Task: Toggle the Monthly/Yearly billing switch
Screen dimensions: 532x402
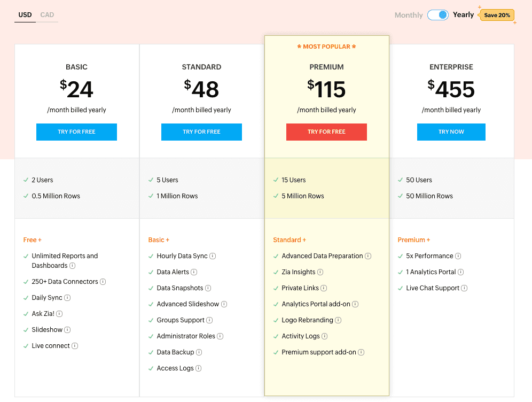Action: click(437, 15)
